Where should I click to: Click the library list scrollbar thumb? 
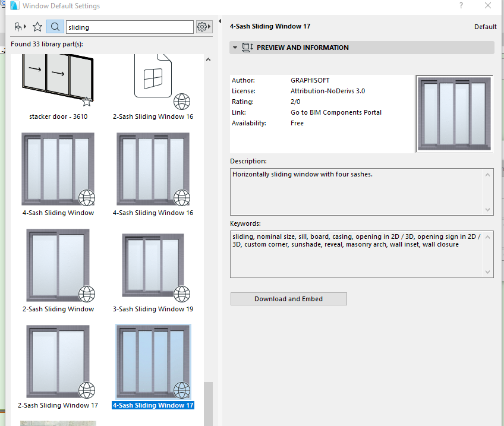pyautogui.click(x=208, y=404)
